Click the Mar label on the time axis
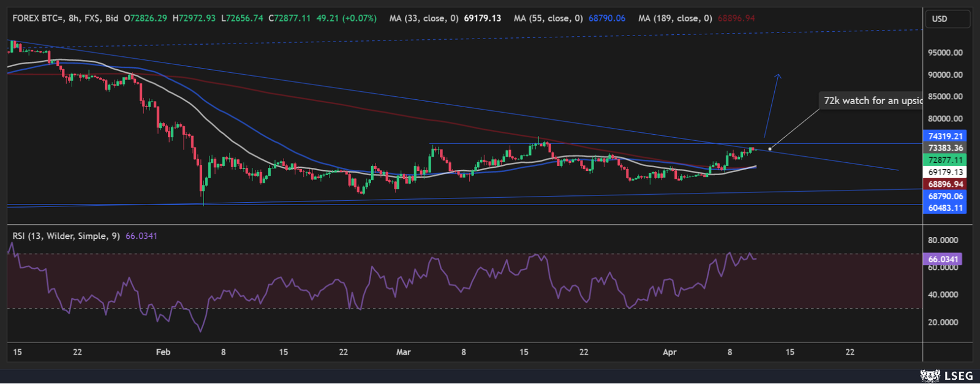This screenshot has height=384, width=980. pyautogui.click(x=403, y=352)
